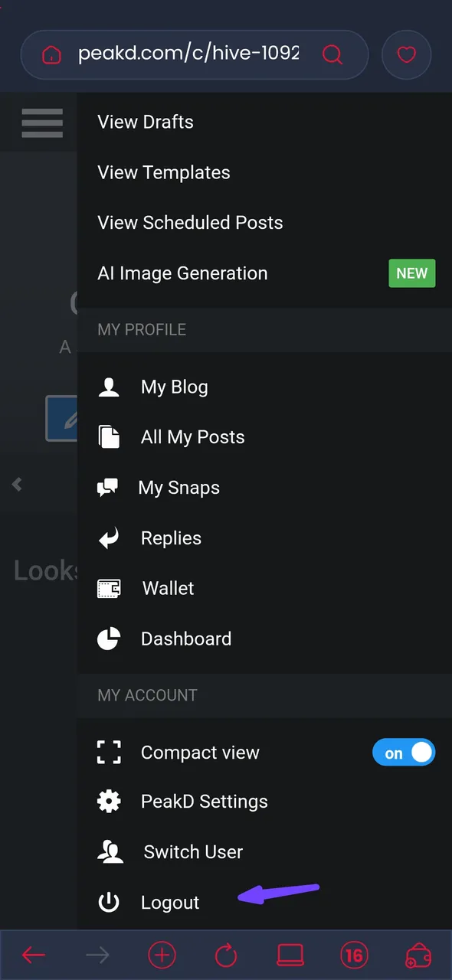The image size is (452, 980).
Task: Open the tab switcher showing 16
Action: point(354,955)
